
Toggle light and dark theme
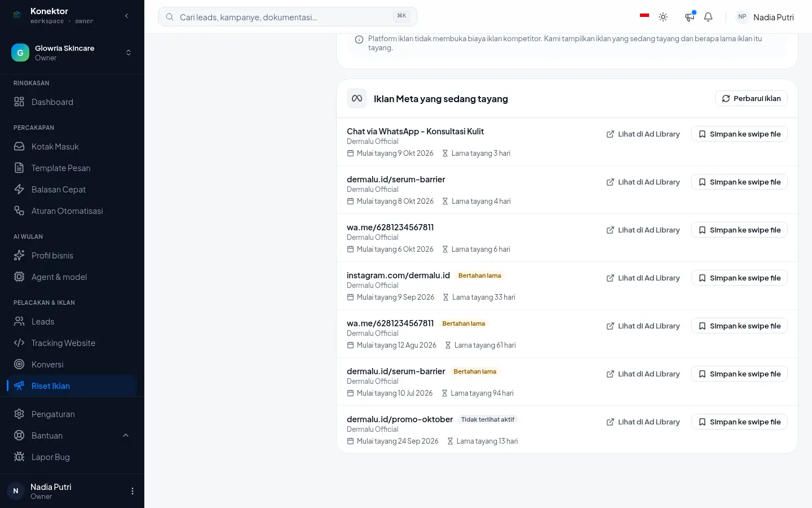coord(663,17)
